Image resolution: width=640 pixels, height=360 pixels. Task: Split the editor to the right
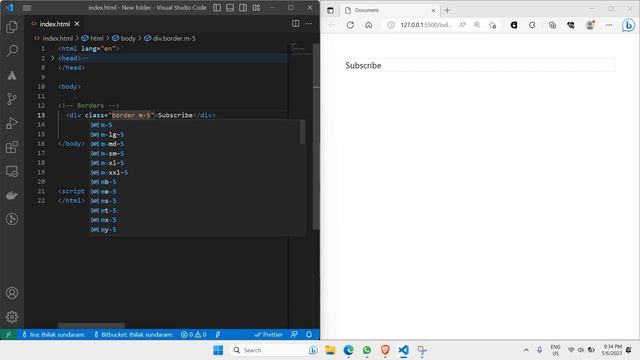296,24
